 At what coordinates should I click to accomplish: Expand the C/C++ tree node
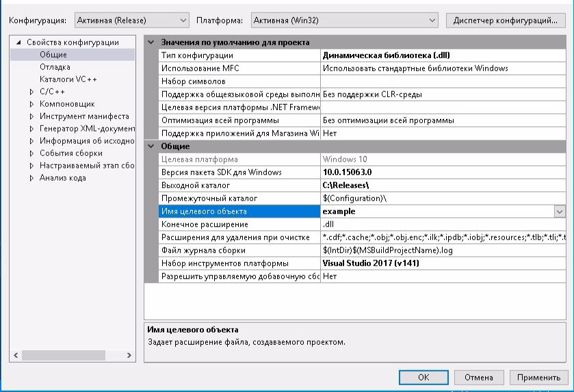pos(31,92)
